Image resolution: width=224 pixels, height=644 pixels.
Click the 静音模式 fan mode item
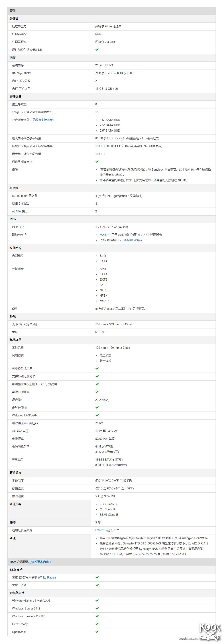pyautogui.click(x=106, y=361)
